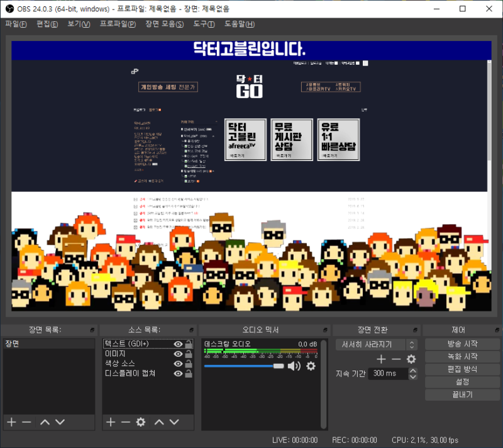Pop out the sources list dock

pyautogui.click(x=192, y=330)
